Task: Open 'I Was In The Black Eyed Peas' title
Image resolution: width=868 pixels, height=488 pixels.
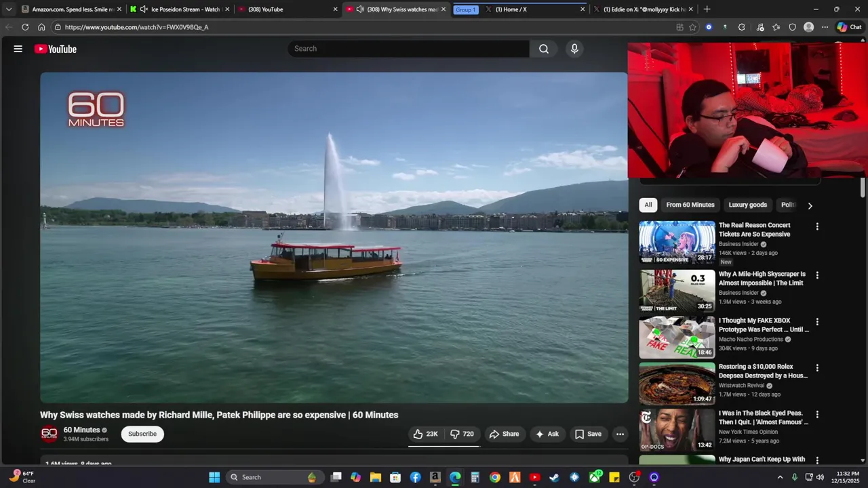Action: click(x=764, y=418)
